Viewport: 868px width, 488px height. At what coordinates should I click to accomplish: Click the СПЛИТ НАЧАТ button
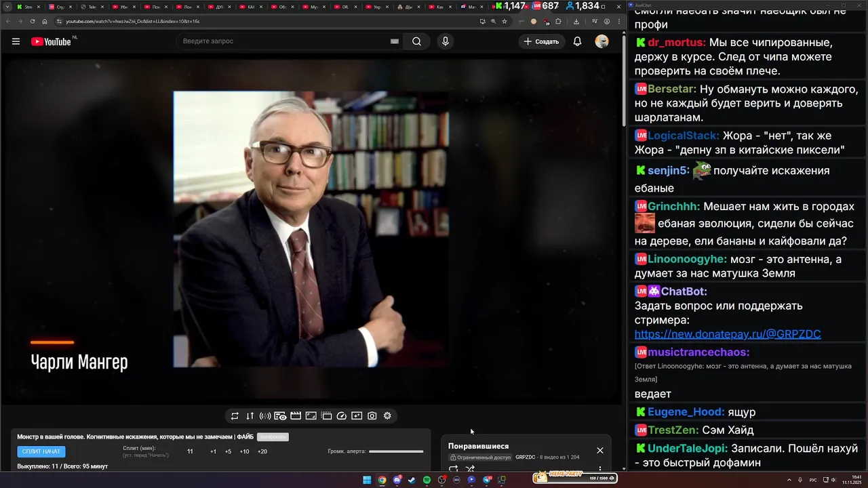[41, 451]
